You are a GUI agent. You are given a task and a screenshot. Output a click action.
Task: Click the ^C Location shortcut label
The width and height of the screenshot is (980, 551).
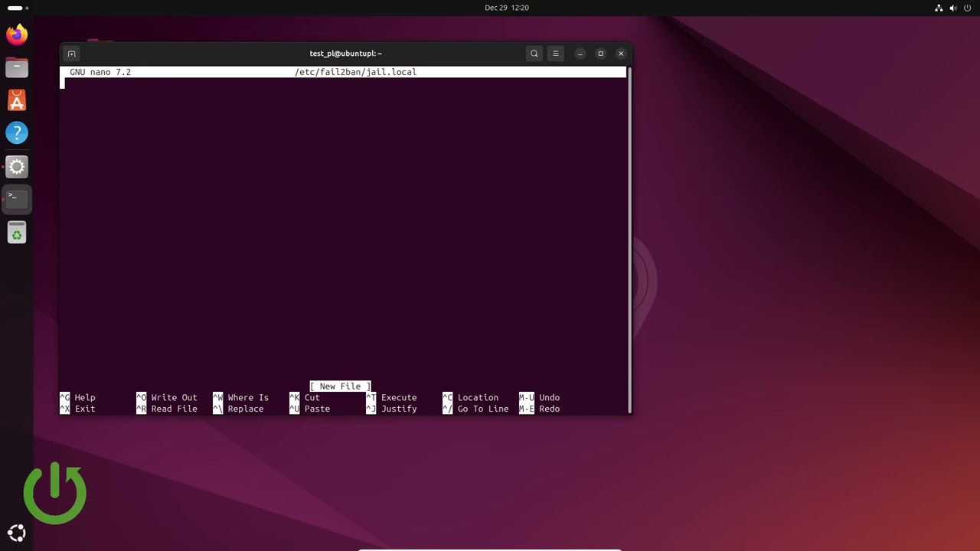tap(471, 398)
